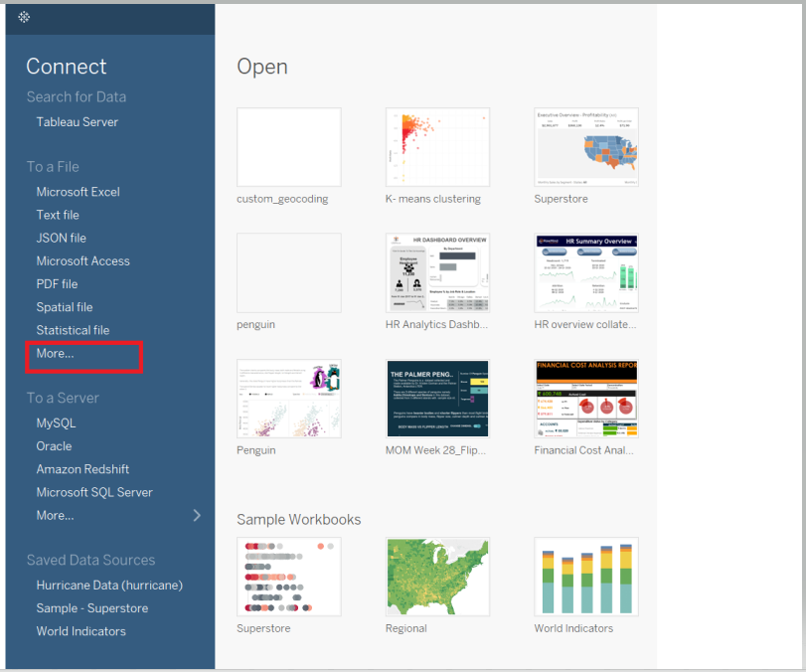
Task: Connect to Amazon Redshift
Action: click(x=82, y=469)
